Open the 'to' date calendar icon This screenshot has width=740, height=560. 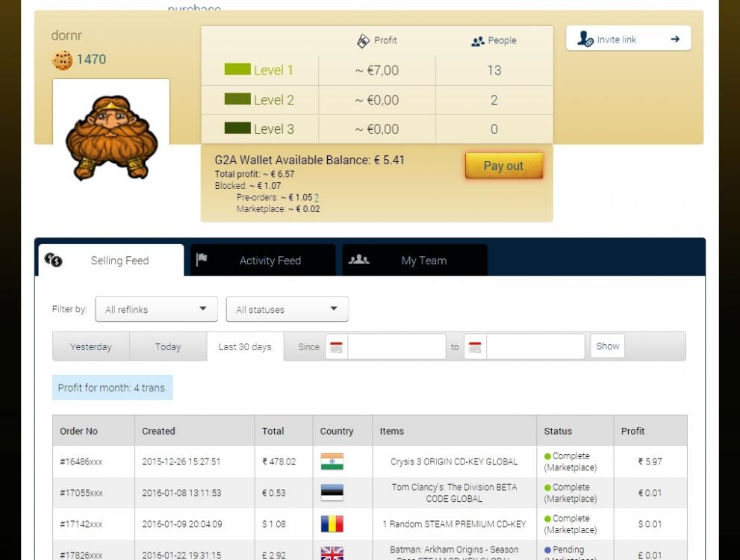(x=475, y=347)
